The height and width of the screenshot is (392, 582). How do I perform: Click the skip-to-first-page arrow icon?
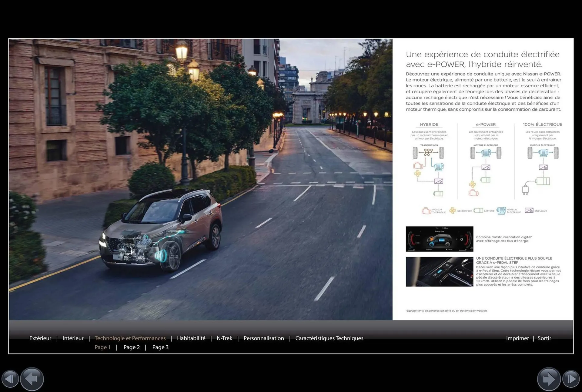tap(10, 379)
